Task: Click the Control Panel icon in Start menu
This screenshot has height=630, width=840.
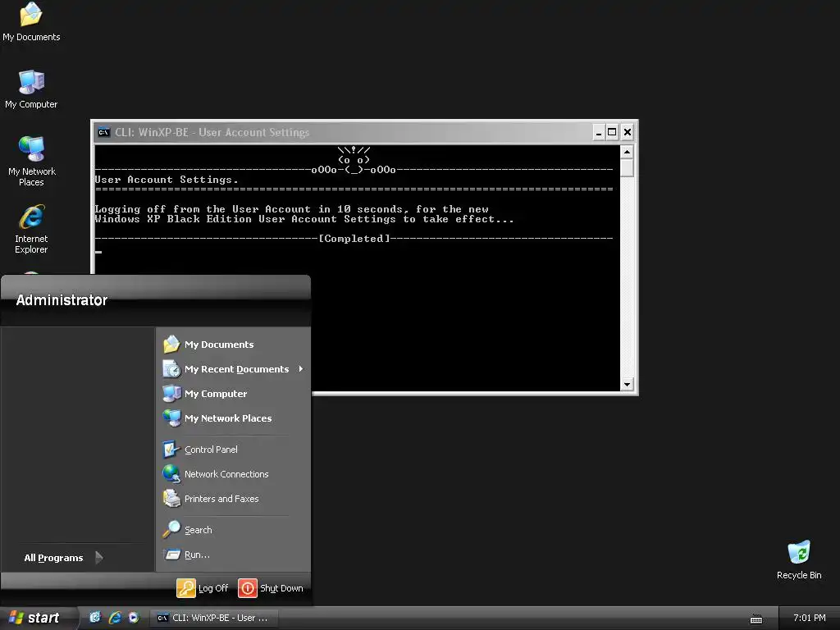Action: (171, 449)
